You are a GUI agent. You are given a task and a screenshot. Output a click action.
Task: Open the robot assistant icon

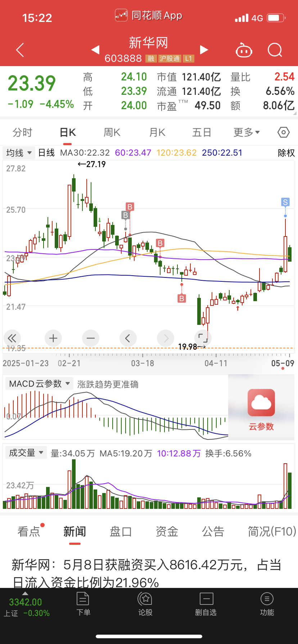[244, 50]
